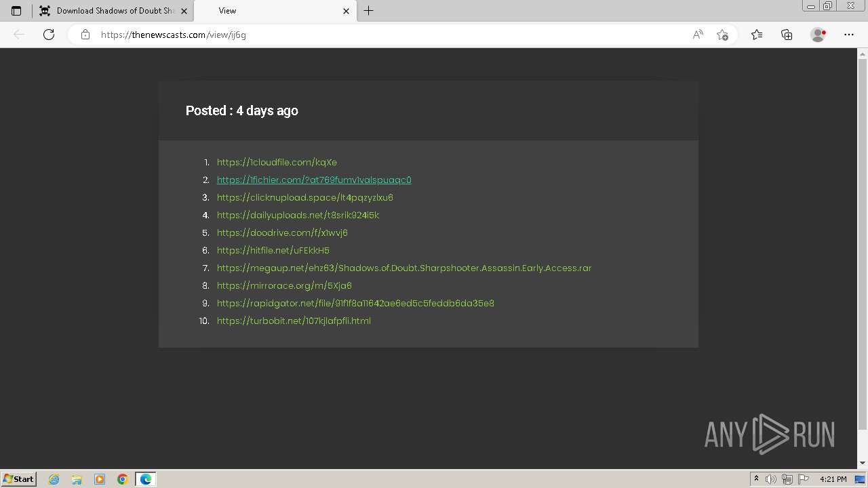Open the turbobit.net link
The image size is (868, 488).
point(294,321)
